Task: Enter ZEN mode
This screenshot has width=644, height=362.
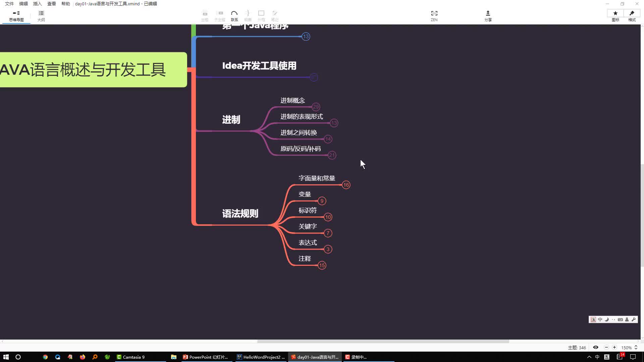Action: click(434, 16)
